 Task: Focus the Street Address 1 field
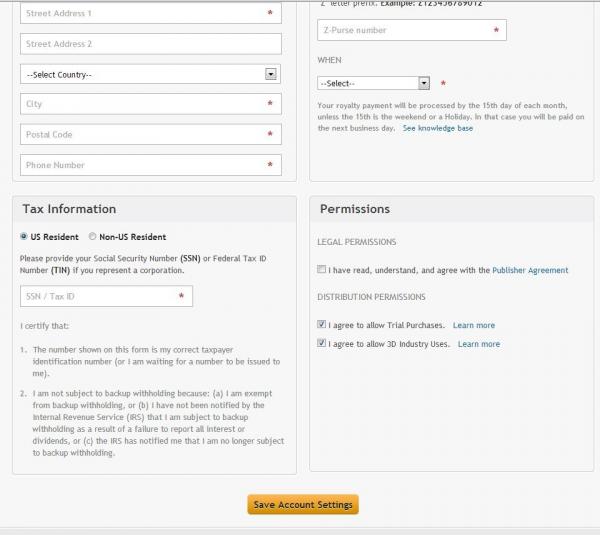coord(151,13)
